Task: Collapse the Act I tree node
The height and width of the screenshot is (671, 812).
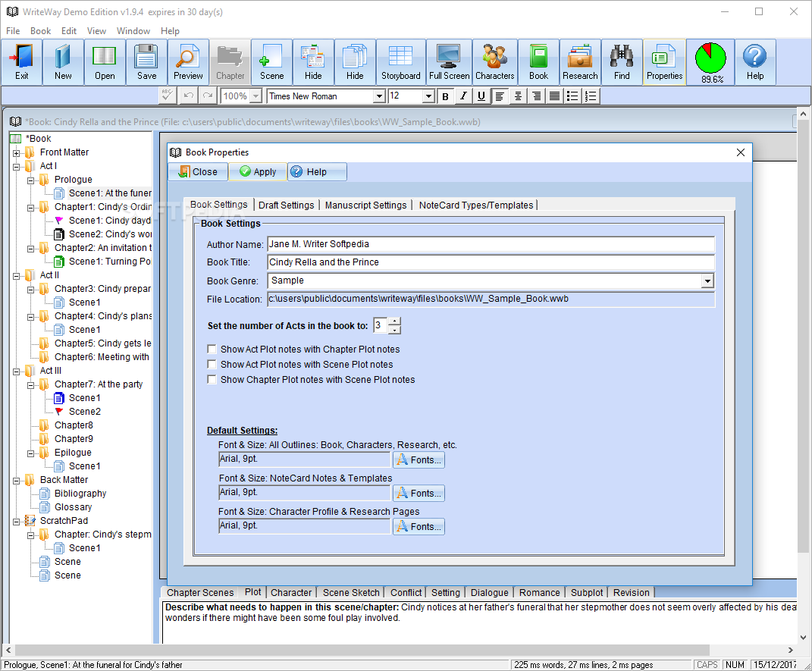Action: click(x=17, y=166)
